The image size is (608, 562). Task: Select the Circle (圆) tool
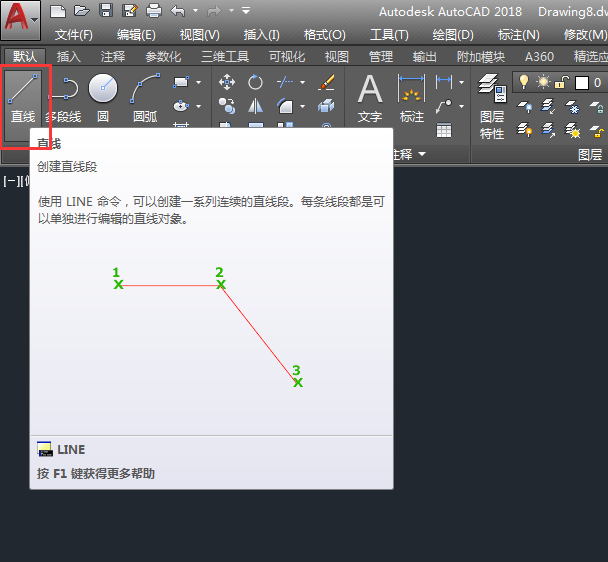coord(103,99)
